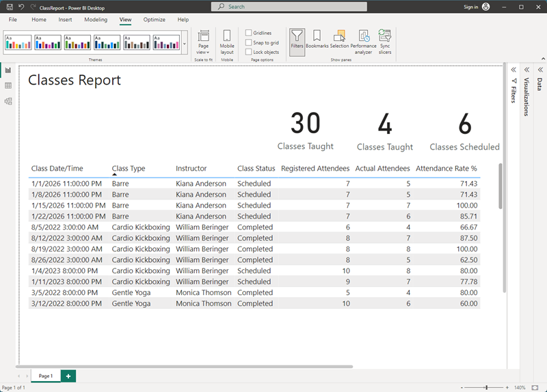Select the View ribbon tab
The height and width of the screenshot is (392, 547).
click(125, 20)
